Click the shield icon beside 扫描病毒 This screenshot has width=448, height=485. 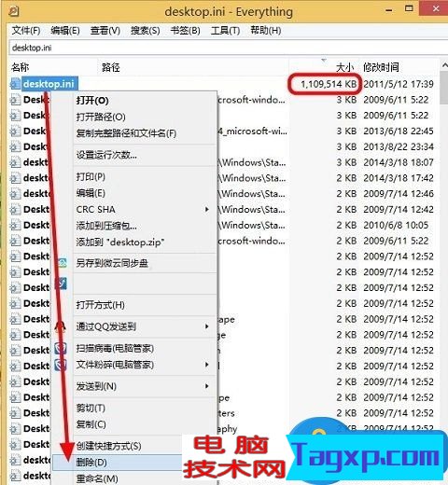[61, 349]
